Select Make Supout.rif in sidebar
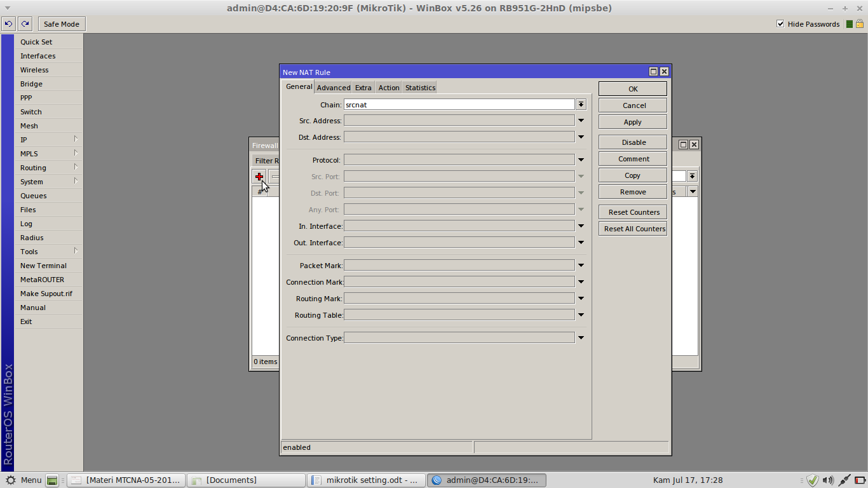Image resolution: width=868 pixels, height=488 pixels. (x=49, y=294)
